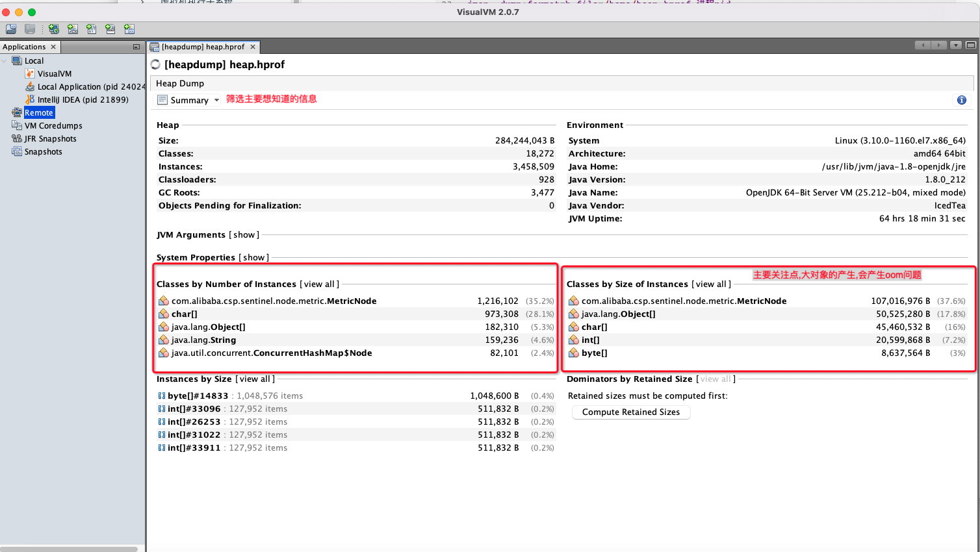Collapse the Local tree node

(x=5, y=61)
